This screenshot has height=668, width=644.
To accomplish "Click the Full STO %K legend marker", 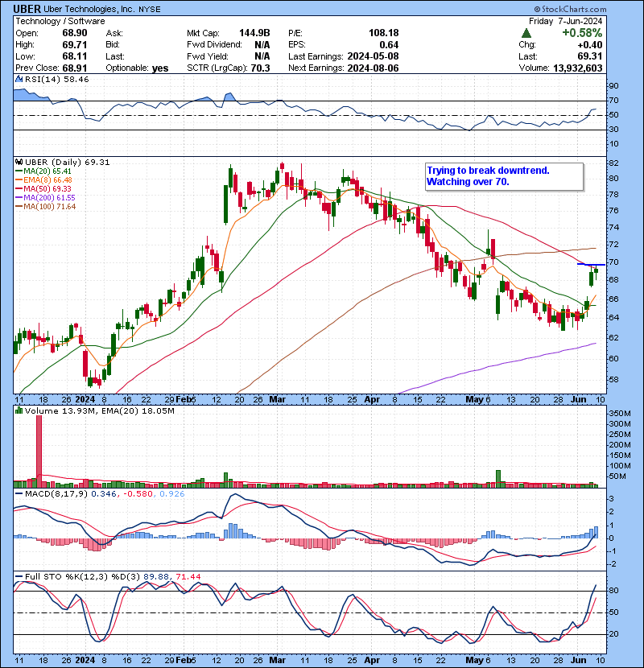I will (19, 575).
